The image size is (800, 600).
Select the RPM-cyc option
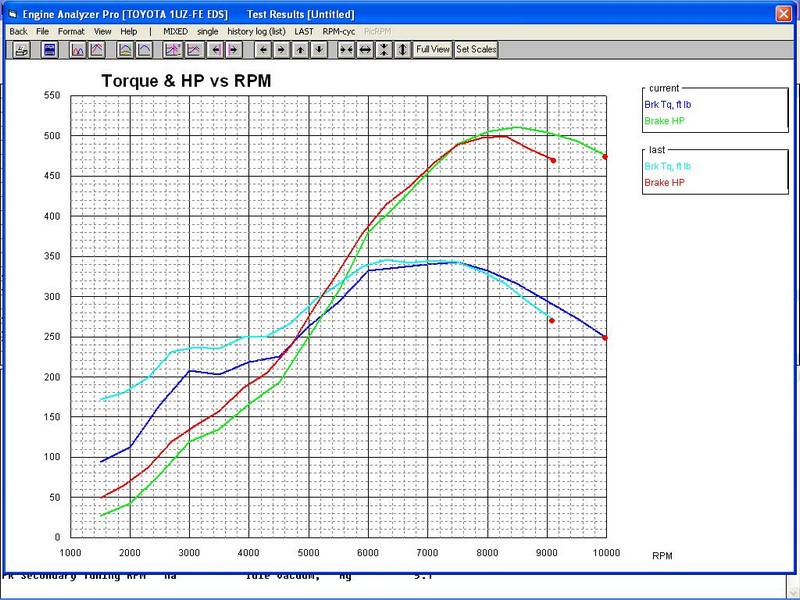coord(339,32)
